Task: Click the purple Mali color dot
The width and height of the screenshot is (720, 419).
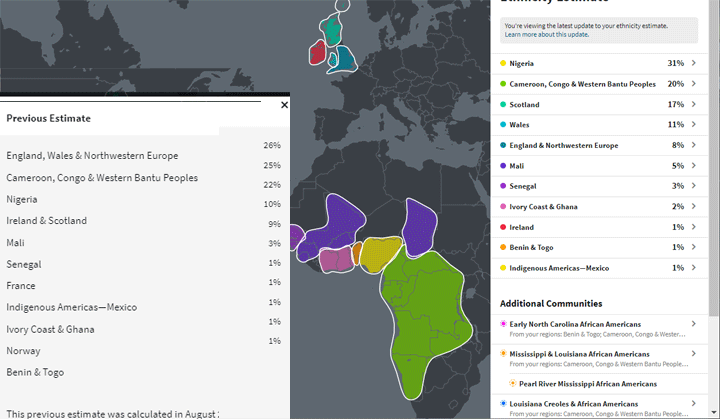Action: 503,166
